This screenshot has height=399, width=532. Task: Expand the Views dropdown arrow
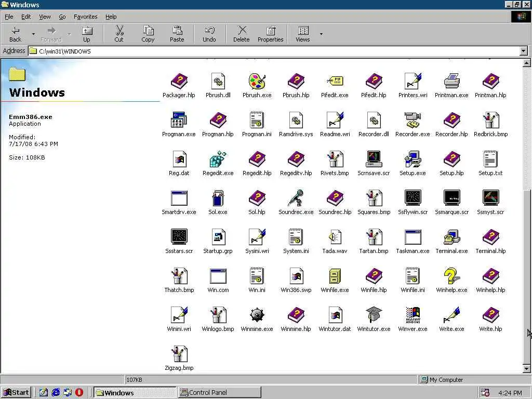pyautogui.click(x=321, y=34)
